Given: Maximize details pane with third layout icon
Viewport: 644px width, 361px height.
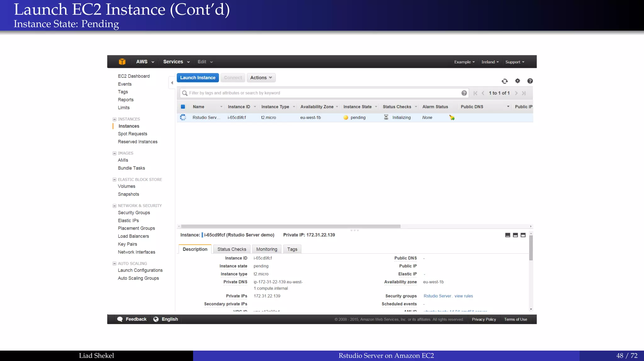Looking at the screenshot, I should click(523, 235).
